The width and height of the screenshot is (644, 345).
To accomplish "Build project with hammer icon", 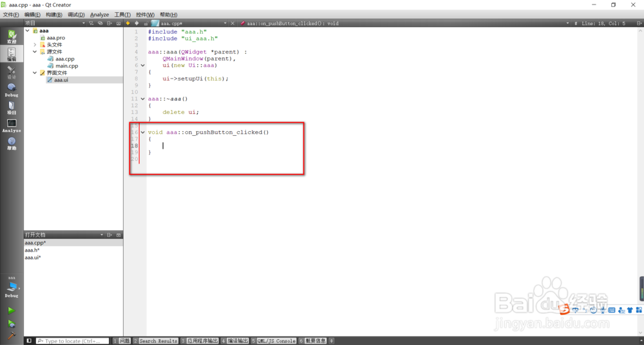I will pyautogui.click(x=12, y=335).
